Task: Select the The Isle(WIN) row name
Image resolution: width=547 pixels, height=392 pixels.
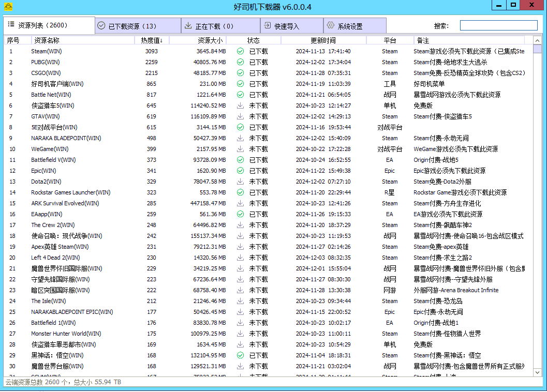Action: click(49, 301)
